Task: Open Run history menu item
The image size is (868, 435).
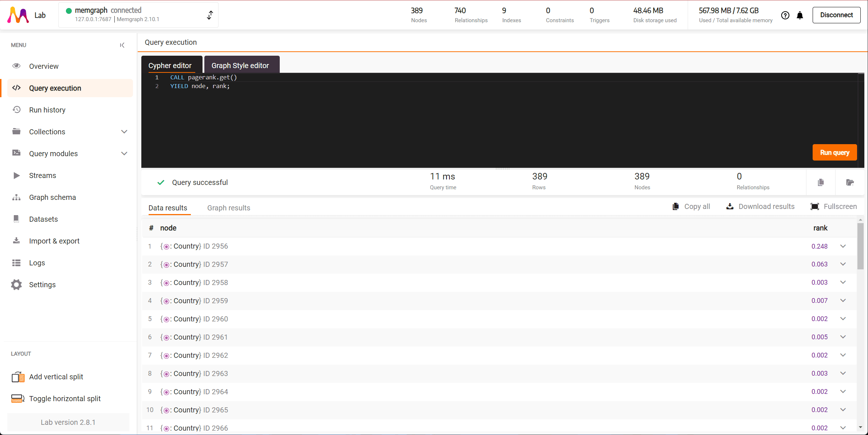Action: tap(70, 110)
